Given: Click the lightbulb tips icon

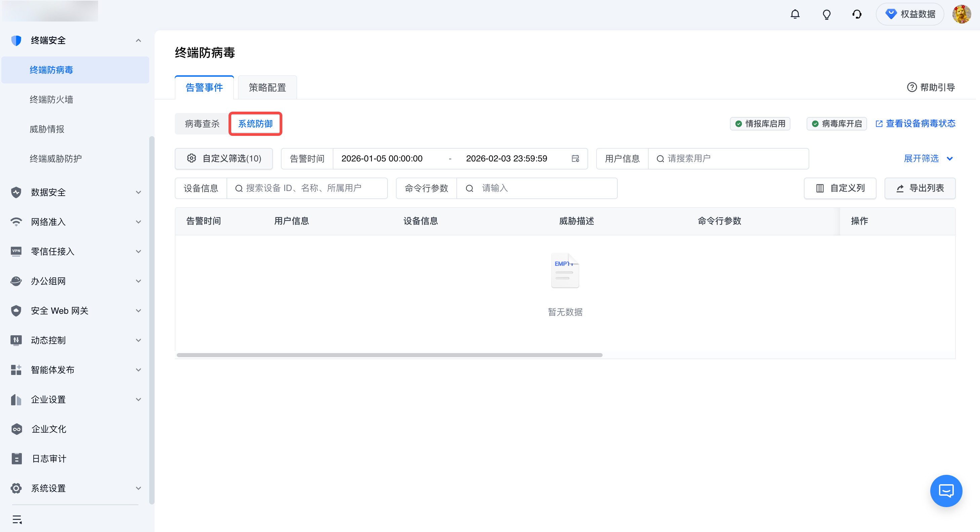Looking at the screenshot, I should coord(826,14).
